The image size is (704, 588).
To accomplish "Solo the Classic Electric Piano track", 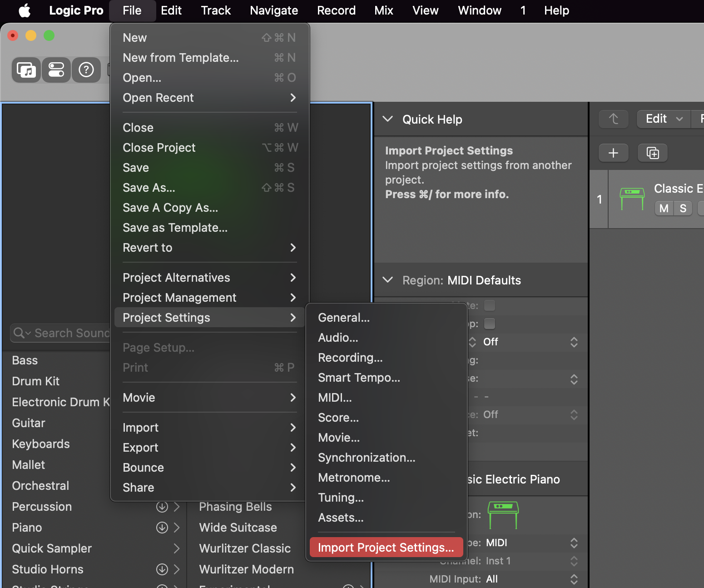I will pos(683,209).
